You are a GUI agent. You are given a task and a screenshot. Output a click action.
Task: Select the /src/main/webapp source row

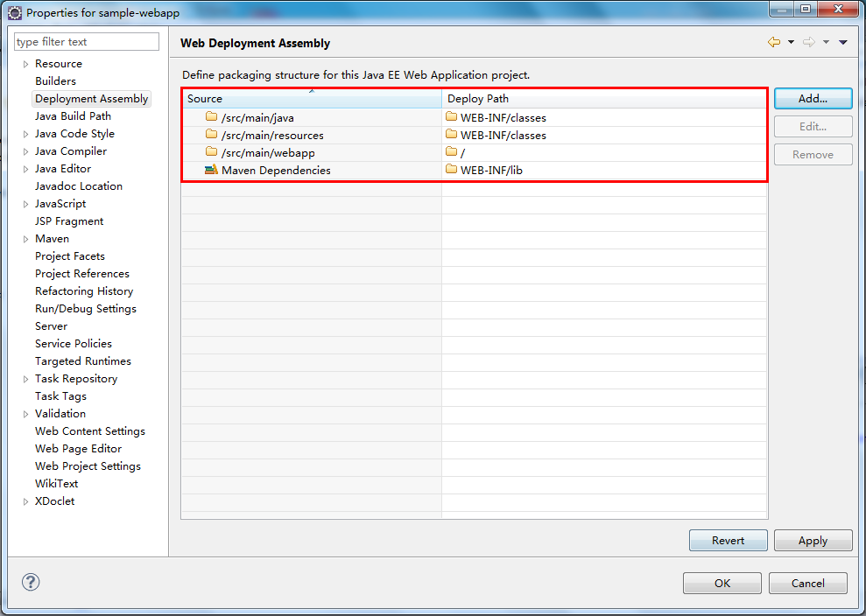(312, 153)
